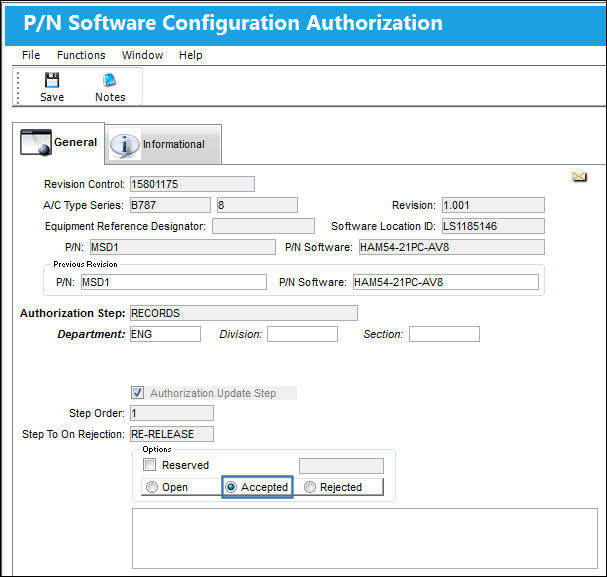Image resolution: width=607 pixels, height=577 pixels.
Task: Click the Equipment Reference Designator field
Action: (263, 226)
